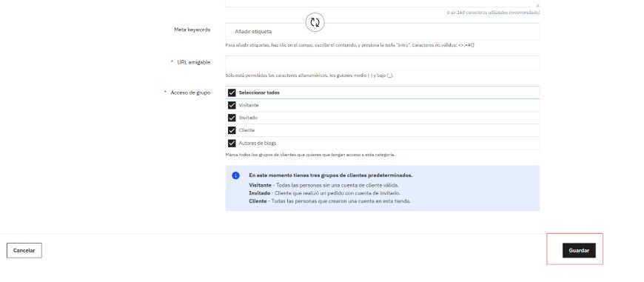Viewport: 644px width, 282px height.
Task: Click the Guardar button
Action: point(579,250)
